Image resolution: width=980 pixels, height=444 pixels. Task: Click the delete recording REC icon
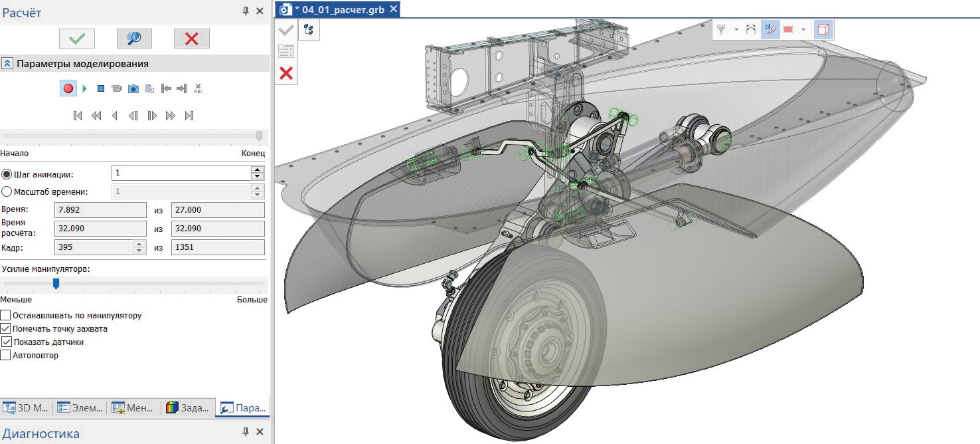point(198,88)
